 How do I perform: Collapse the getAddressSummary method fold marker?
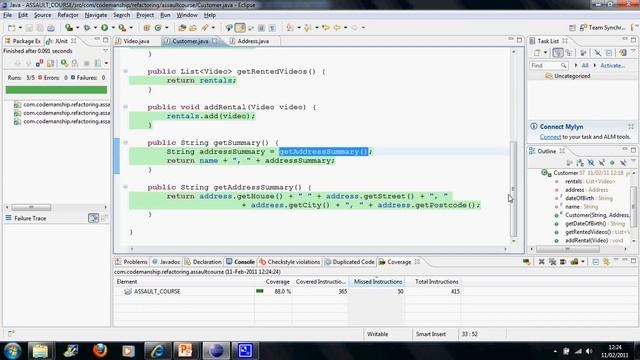(126, 187)
